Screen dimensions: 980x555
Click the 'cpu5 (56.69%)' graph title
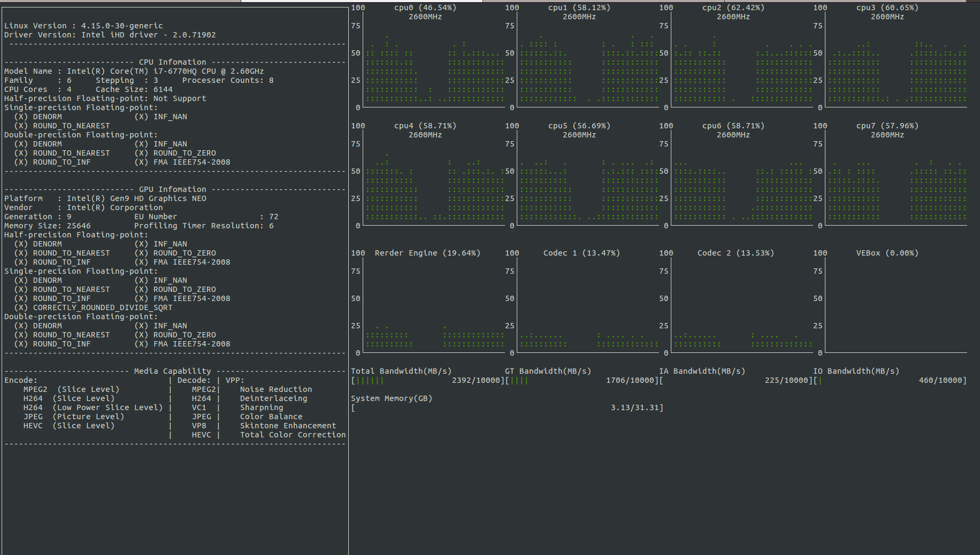click(579, 126)
